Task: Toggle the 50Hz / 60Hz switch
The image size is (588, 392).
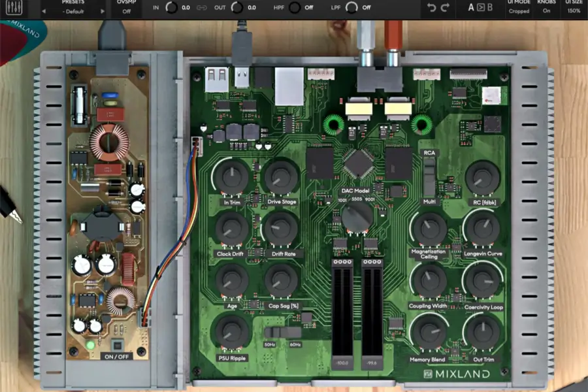Action: pyautogui.click(x=282, y=333)
